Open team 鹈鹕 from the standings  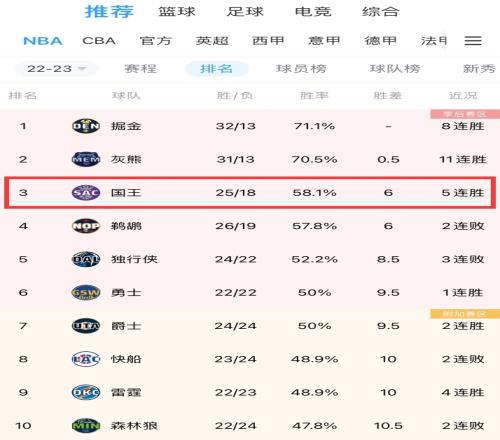pos(126,226)
